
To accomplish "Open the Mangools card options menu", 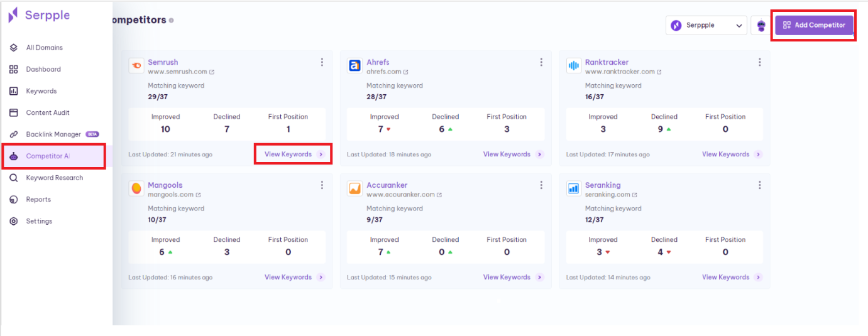I will point(322,185).
